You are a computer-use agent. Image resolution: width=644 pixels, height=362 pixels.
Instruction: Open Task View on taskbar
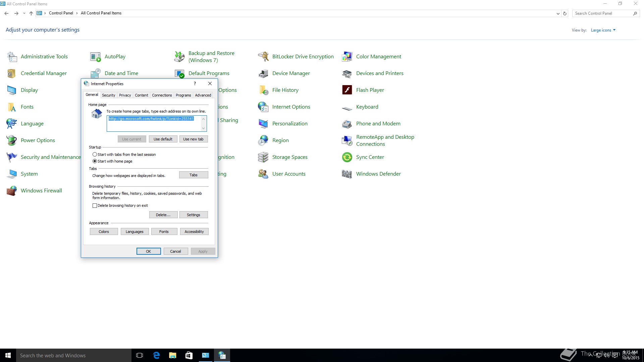coord(140,355)
